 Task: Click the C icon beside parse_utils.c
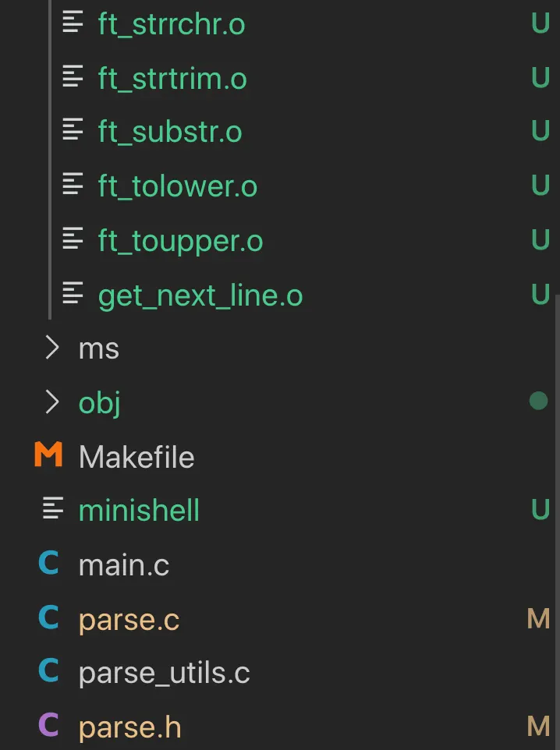point(48,672)
